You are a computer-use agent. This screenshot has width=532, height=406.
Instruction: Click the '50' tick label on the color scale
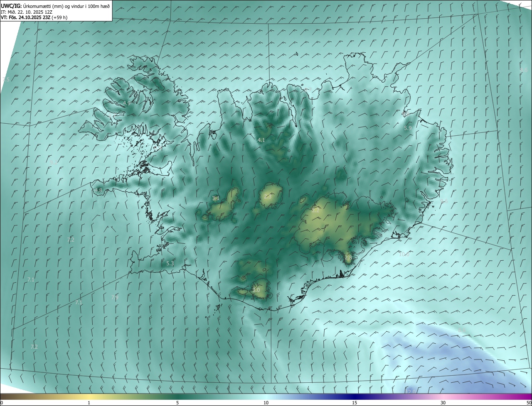click(528, 403)
